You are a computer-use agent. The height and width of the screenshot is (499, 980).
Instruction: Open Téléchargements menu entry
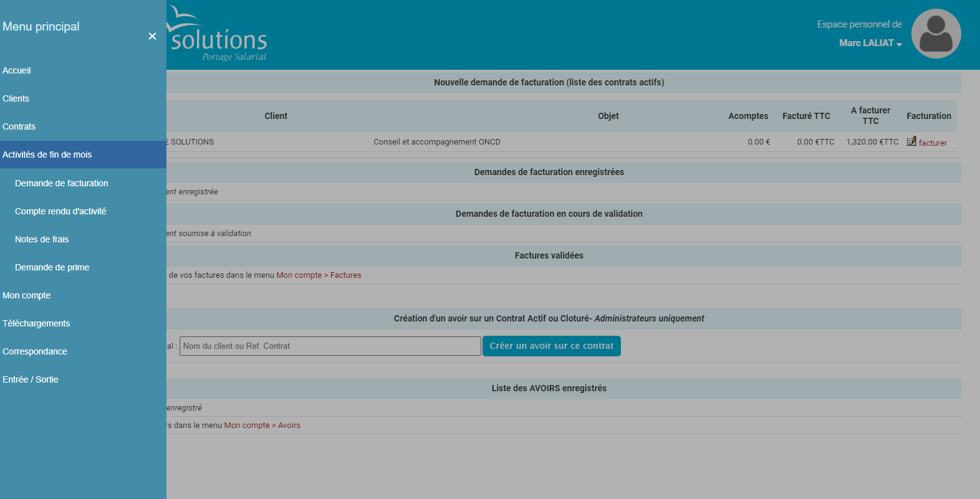point(36,323)
